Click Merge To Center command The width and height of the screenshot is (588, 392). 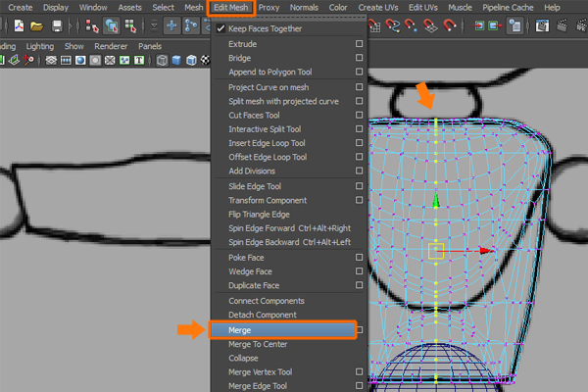[258, 344]
